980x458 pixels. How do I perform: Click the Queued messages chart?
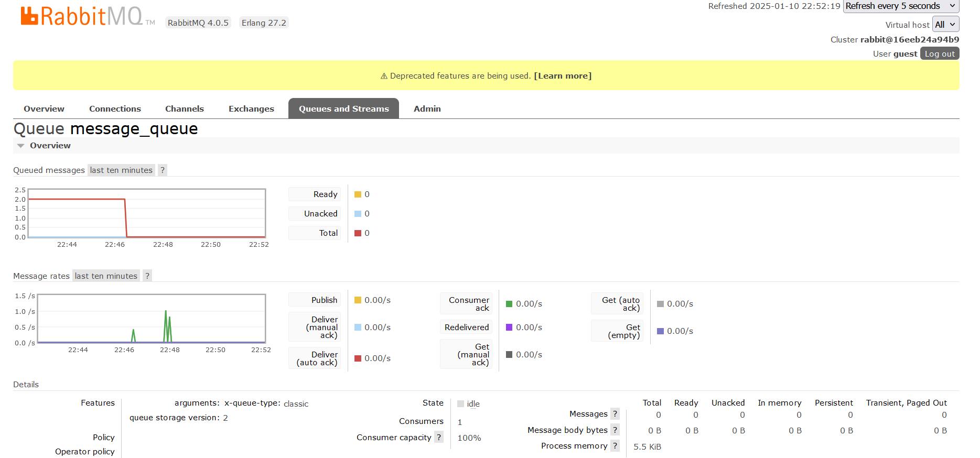pos(147,213)
